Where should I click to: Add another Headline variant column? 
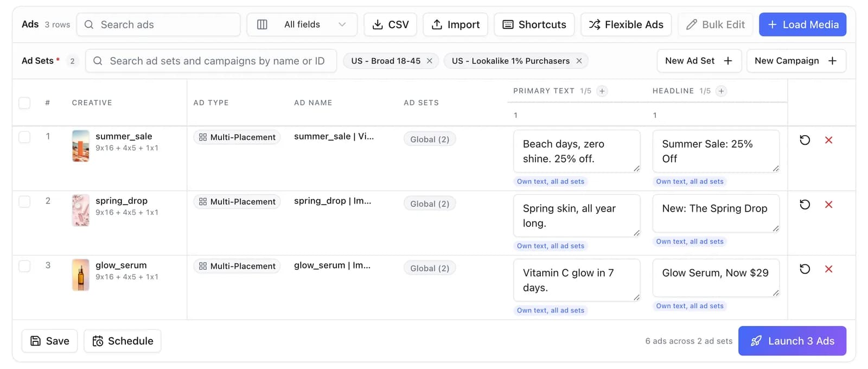click(721, 91)
